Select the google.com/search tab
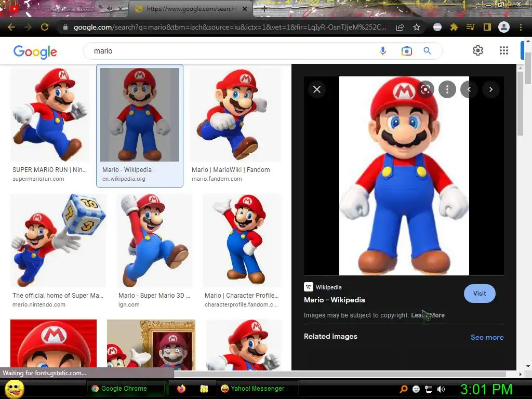532x399 pixels. coord(190,9)
